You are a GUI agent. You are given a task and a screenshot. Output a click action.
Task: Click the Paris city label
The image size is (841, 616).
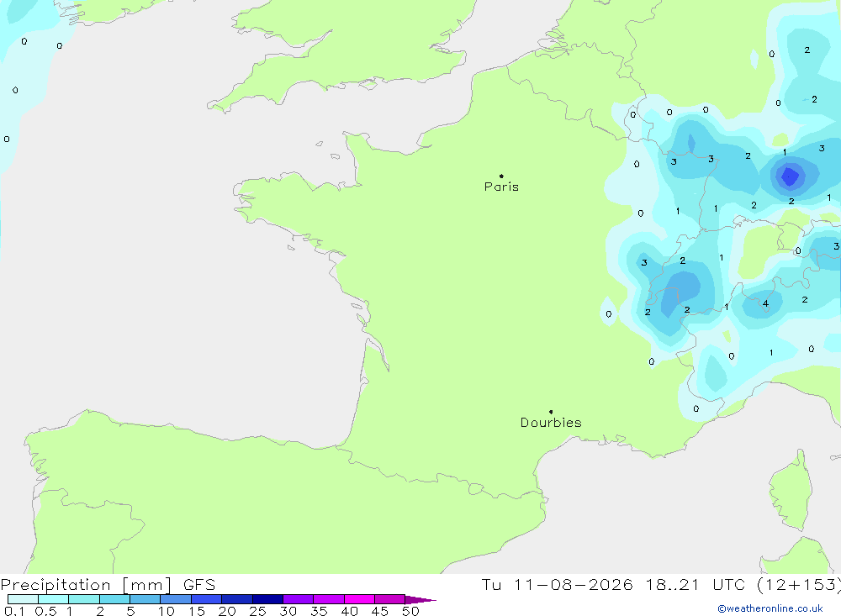pos(501,187)
